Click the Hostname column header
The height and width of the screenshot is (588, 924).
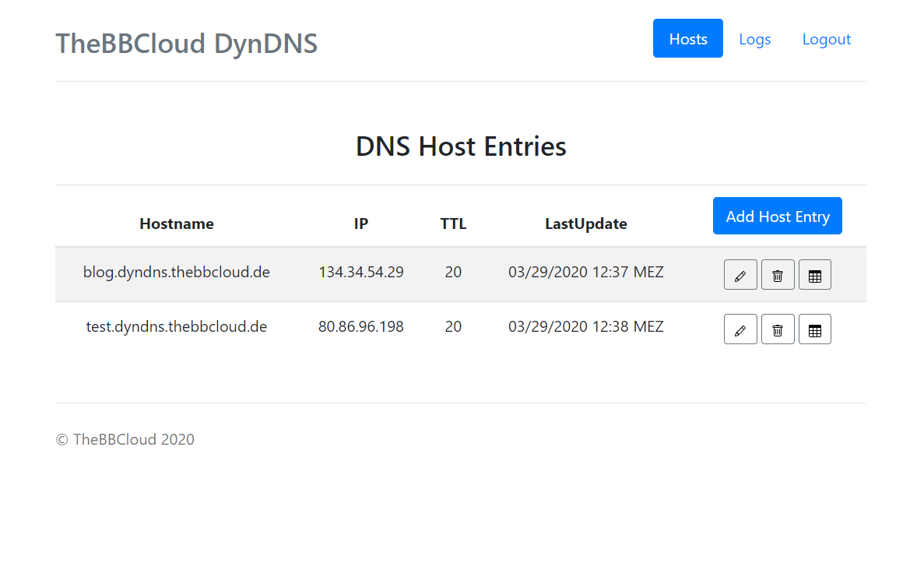tap(177, 224)
